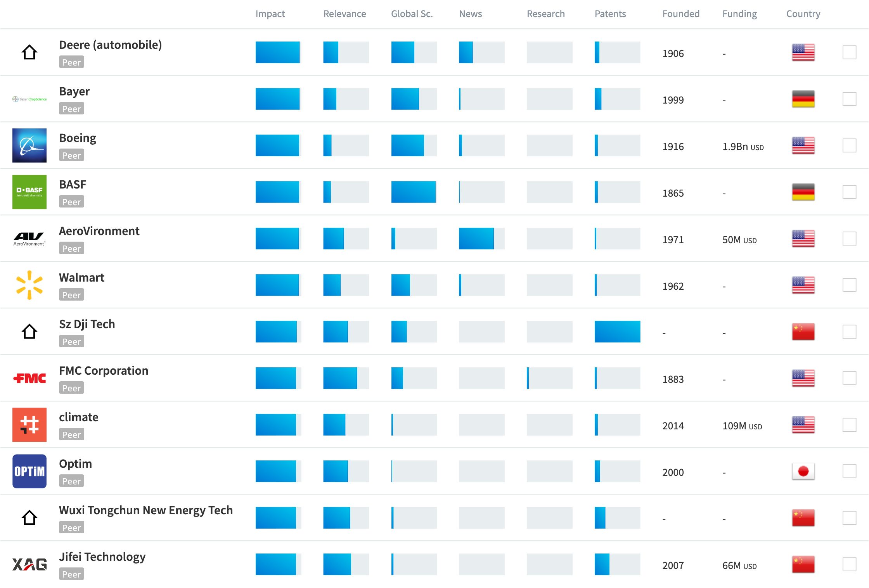Click the climate orange logo icon
The width and height of the screenshot is (869, 588).
[x=29, y=425]
